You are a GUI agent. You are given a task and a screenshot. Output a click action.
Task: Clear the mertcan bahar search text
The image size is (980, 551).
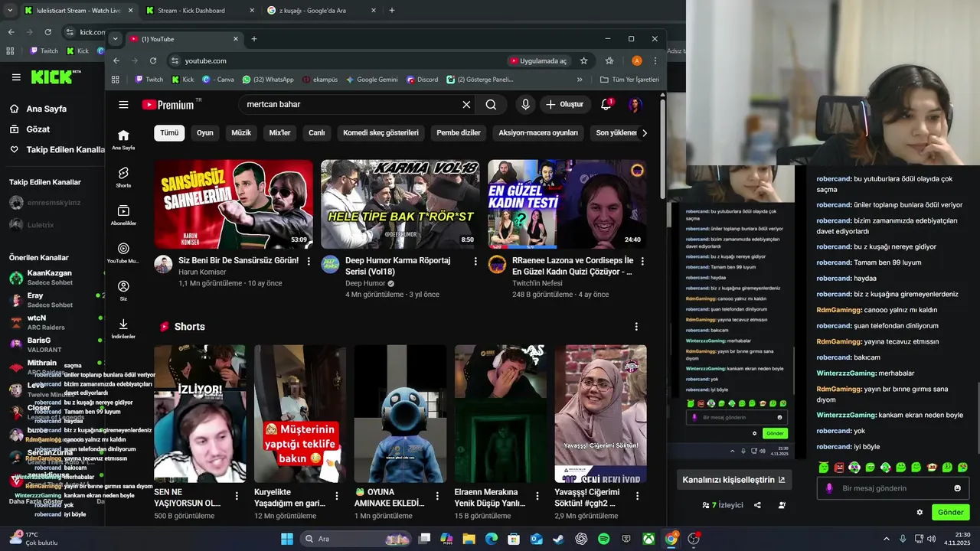pos(466,105)
